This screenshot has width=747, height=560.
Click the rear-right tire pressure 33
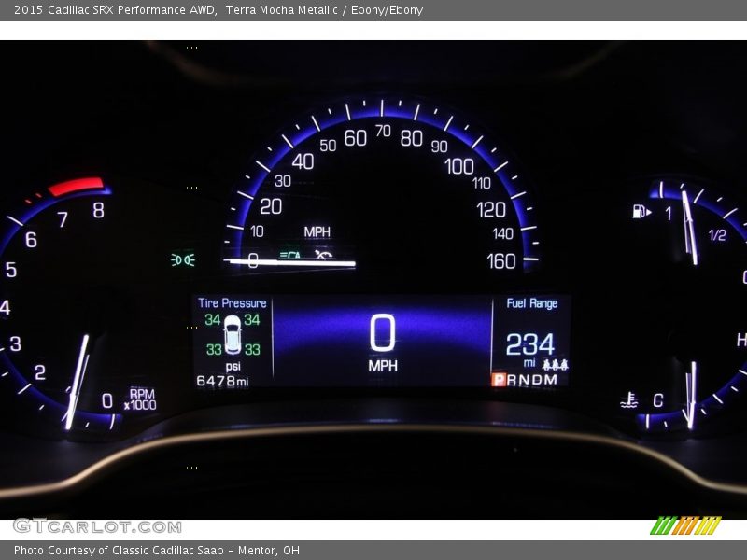(x=252, y=349)
